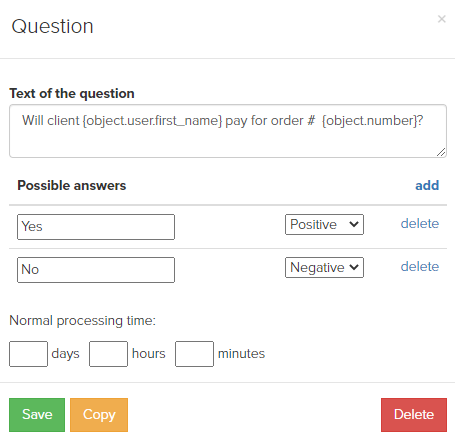Click the Possible answers header
This screenshot has height=436, width=455.
pos(72,185)
